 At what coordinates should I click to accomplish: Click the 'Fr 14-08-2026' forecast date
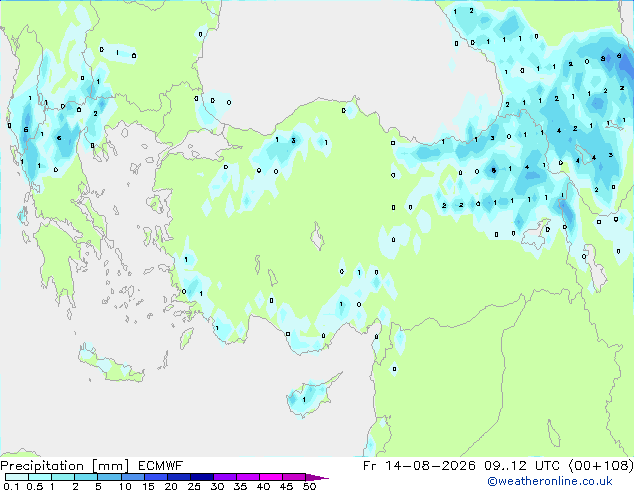click(x=419, y=466)
